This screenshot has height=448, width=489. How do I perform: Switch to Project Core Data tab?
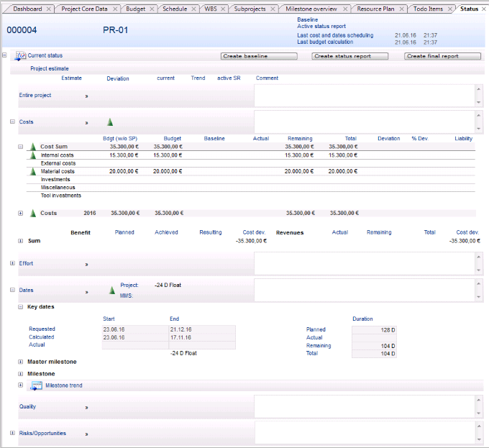point(84,9)
